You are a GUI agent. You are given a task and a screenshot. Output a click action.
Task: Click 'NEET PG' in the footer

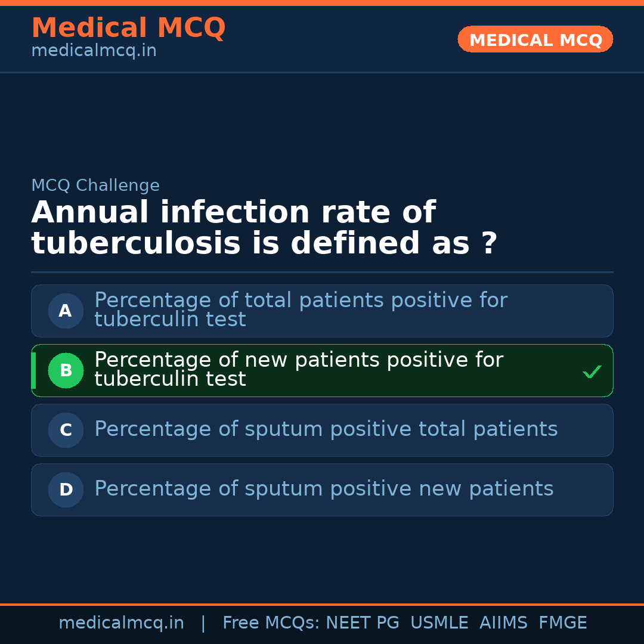click(x=363, y=623)
